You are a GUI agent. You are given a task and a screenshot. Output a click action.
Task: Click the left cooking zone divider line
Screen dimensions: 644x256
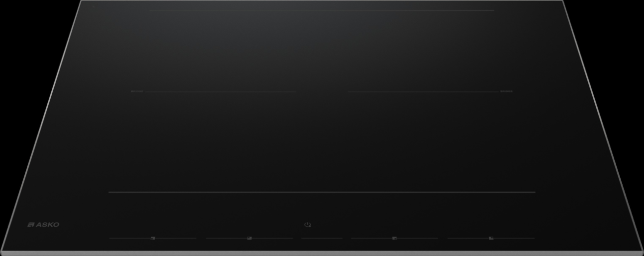click(x=213, y=91)
